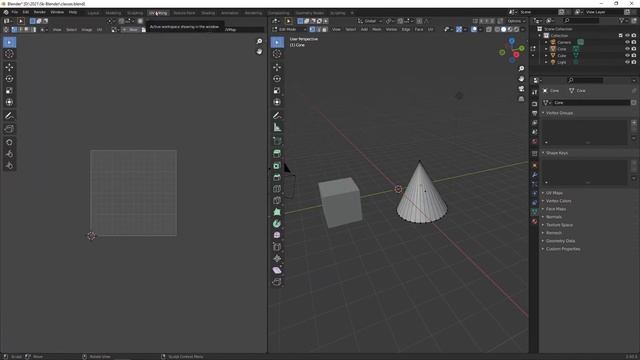Toggle the Collection visibility eye
This screenshot has height=360, width=640.
click(x=627, y=36)
